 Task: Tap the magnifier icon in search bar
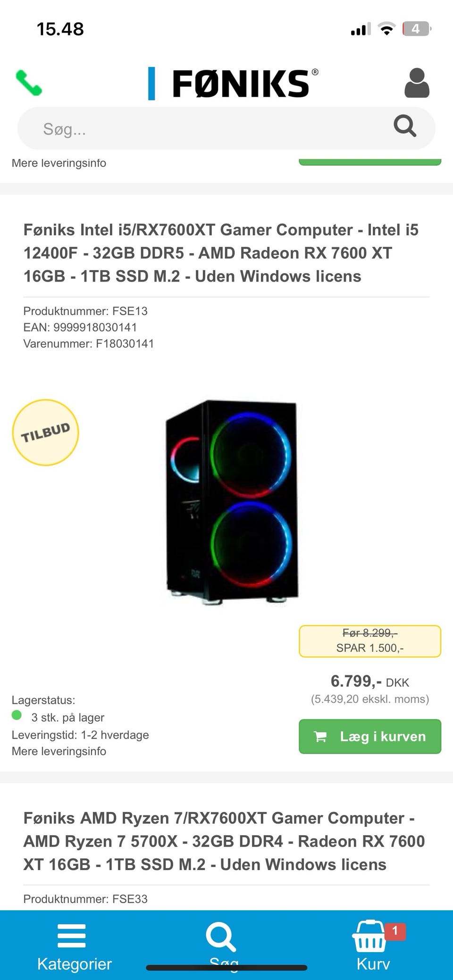[405, 126]
